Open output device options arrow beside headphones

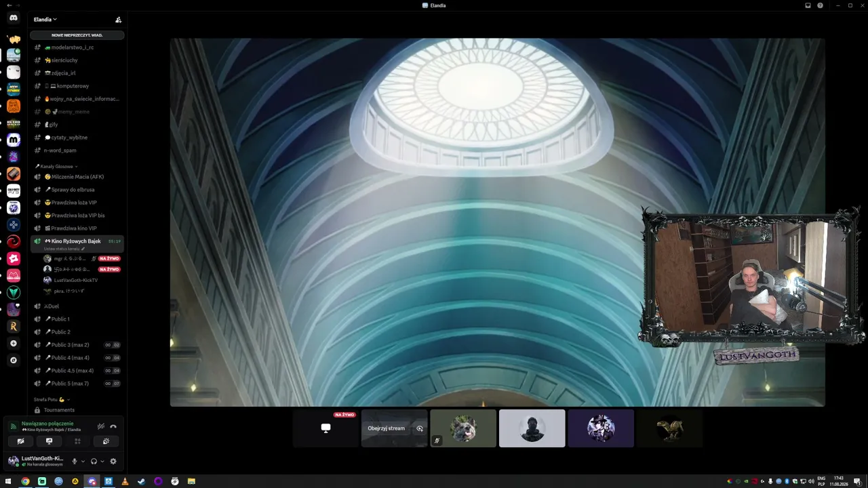pyautogui.click(x=102, y=462)
